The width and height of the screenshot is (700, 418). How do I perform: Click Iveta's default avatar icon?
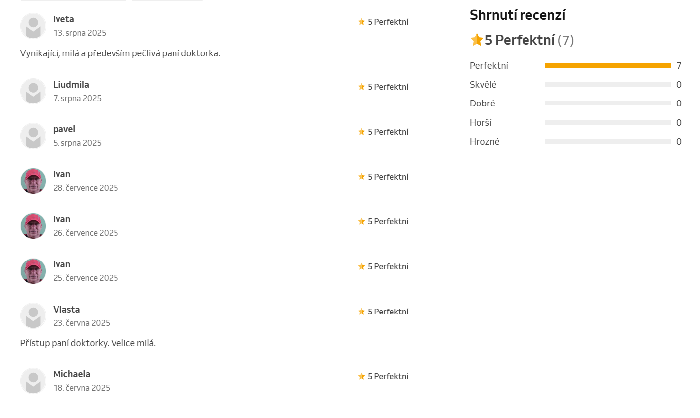click(x=33, y=26)
